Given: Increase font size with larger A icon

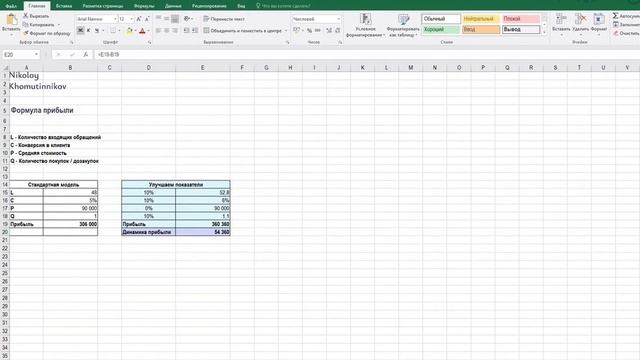Looking at the screenshot, I should tap(139, 19).
